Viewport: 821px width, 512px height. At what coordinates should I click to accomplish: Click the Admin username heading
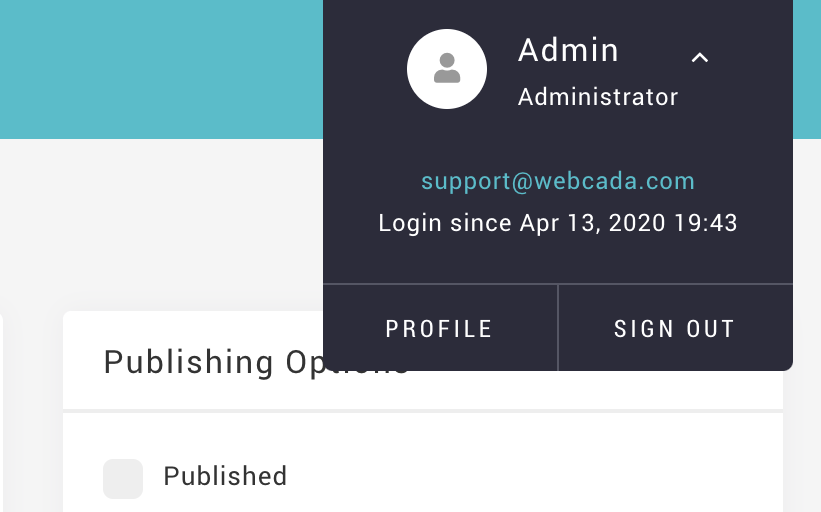[x=568, y=50]
